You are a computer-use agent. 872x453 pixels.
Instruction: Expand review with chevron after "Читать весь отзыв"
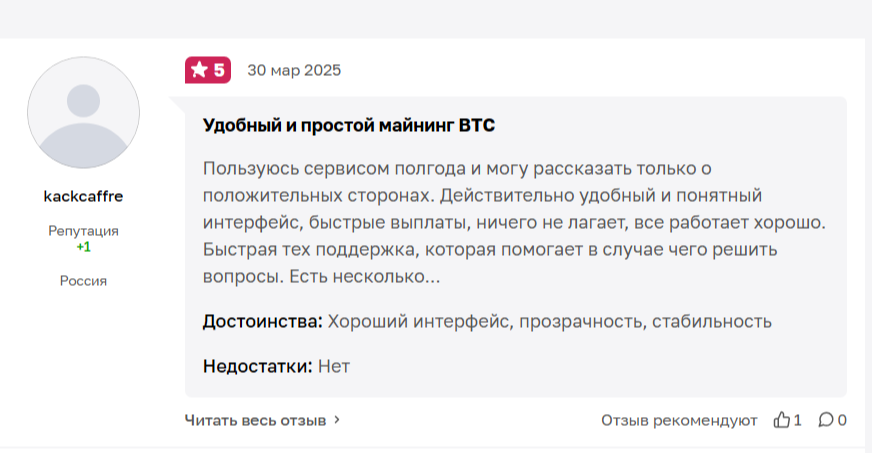[337, 420]
